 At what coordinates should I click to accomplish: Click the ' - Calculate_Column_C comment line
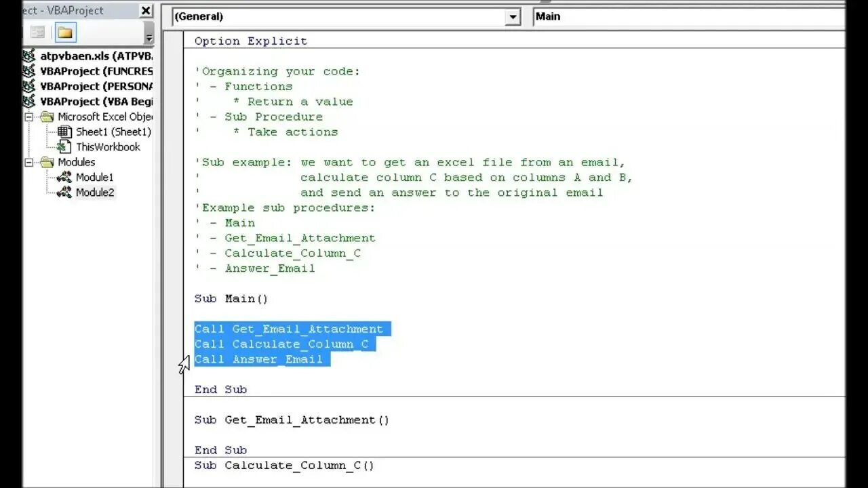(277, 253)
